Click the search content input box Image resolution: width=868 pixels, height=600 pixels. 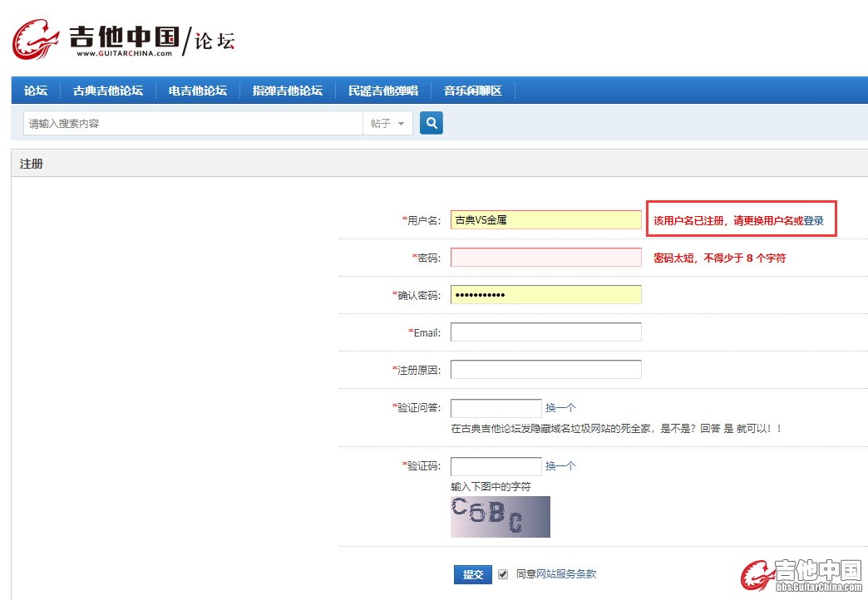click(191, 124)
